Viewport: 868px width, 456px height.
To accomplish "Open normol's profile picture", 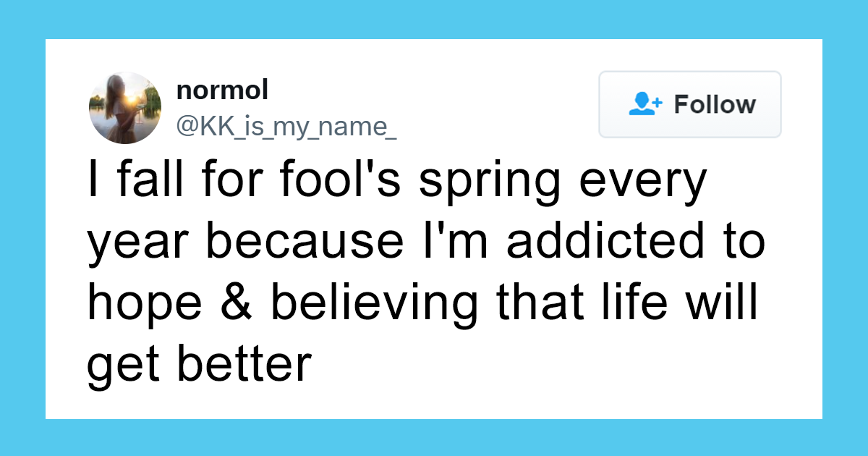I will pyautogui.click(x=125, y=108).
